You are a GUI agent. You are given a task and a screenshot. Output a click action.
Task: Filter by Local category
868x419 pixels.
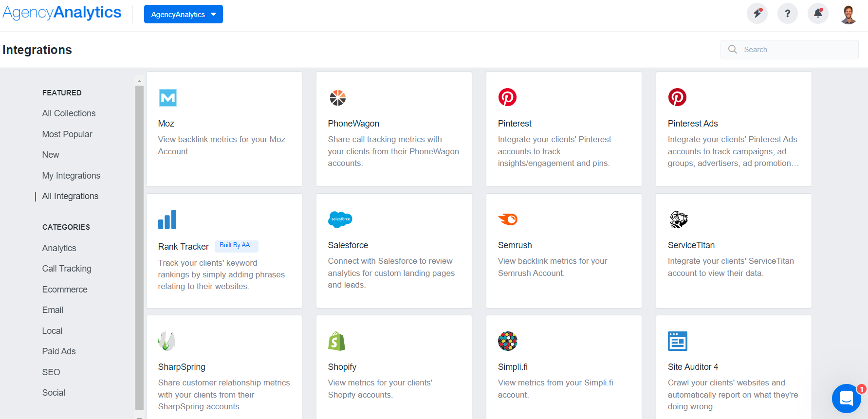pos(52,331)
